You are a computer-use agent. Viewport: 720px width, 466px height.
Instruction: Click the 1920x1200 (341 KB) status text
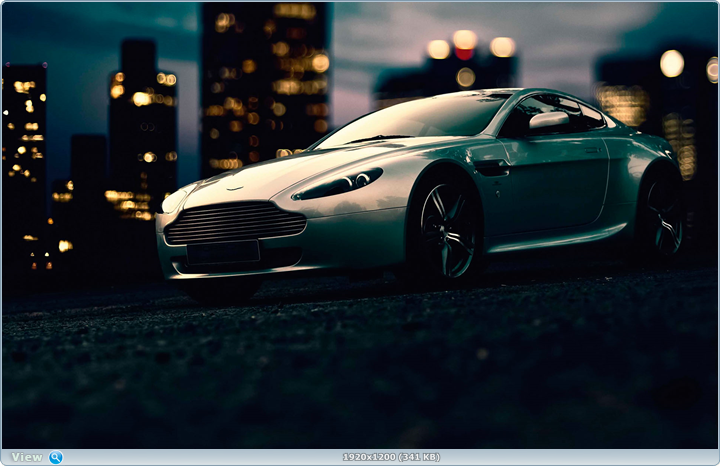coord(391,457)
